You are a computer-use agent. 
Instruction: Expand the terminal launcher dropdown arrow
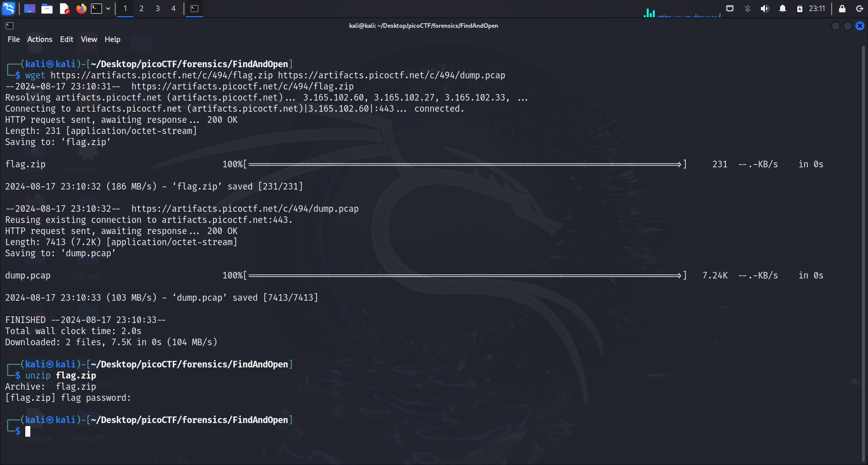point(108,9)
